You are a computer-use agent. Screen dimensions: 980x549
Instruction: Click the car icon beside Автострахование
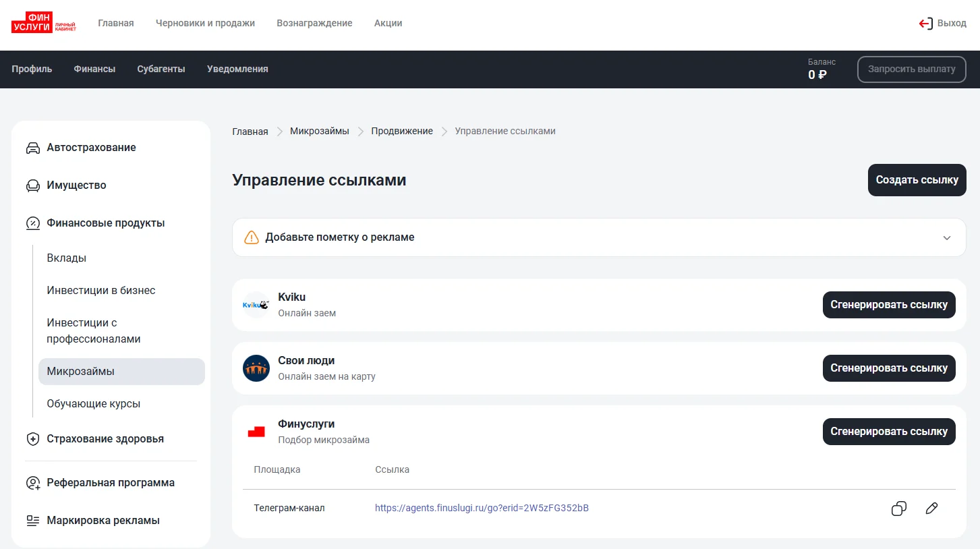tap(32, 148)
